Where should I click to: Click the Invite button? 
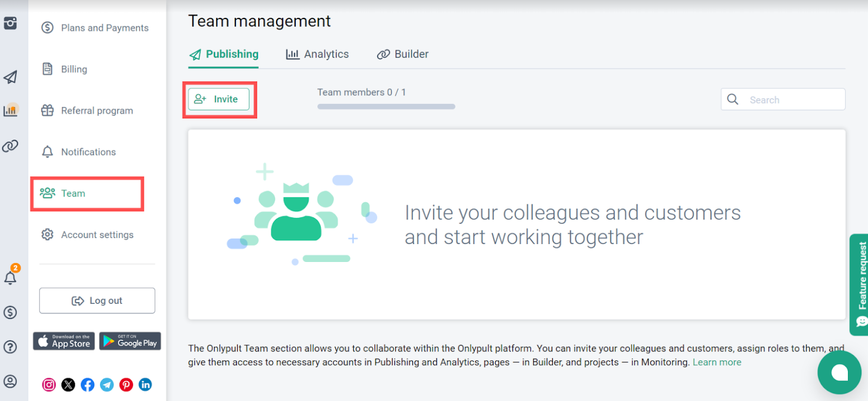(219, 99)
